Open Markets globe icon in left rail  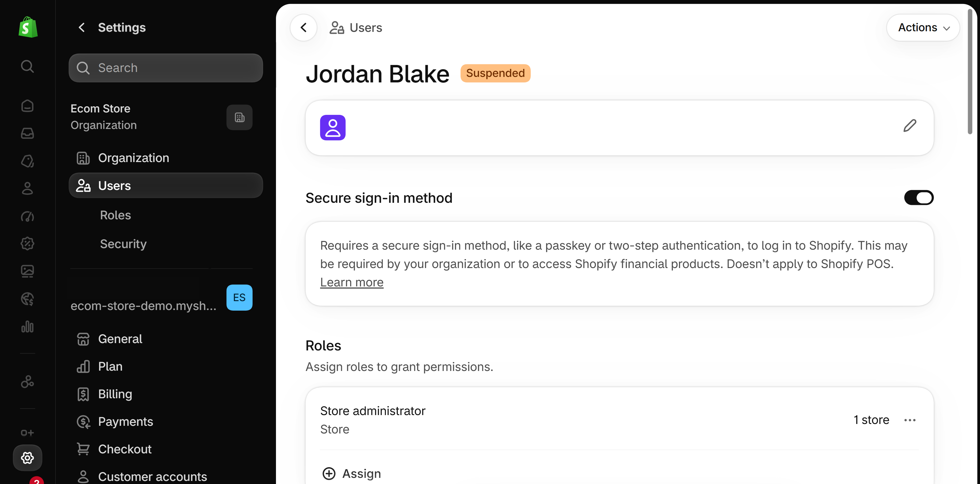[27, 299]
